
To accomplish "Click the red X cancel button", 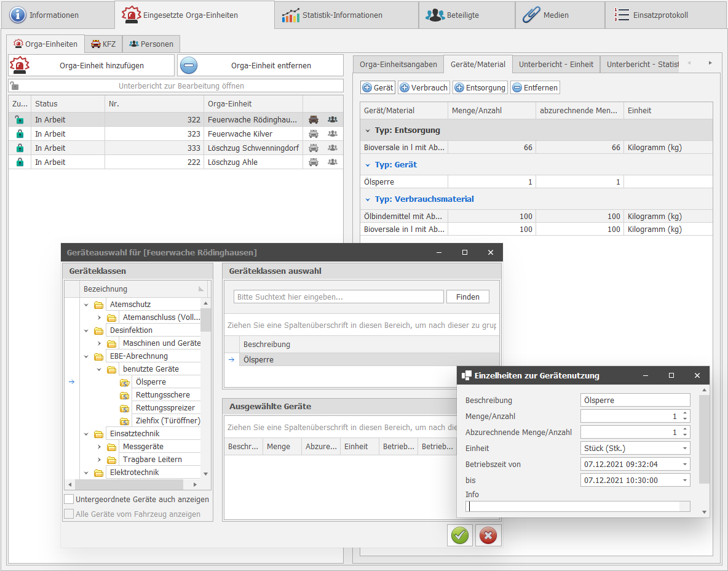I will [x=488, y=535].
